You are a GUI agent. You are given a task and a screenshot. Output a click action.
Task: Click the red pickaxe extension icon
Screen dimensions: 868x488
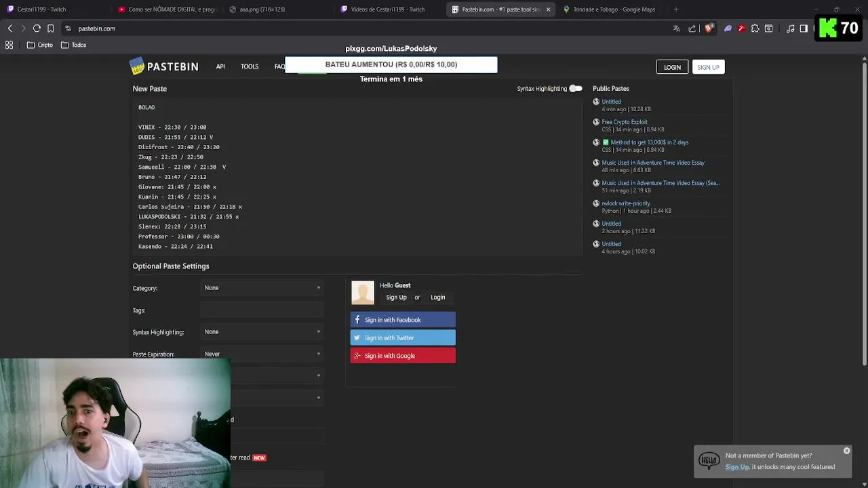click(741, 28)
